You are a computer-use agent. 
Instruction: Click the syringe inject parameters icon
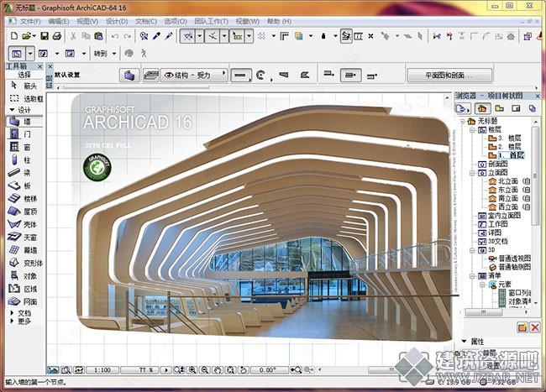pyautogui.click(x=169, y=36)
